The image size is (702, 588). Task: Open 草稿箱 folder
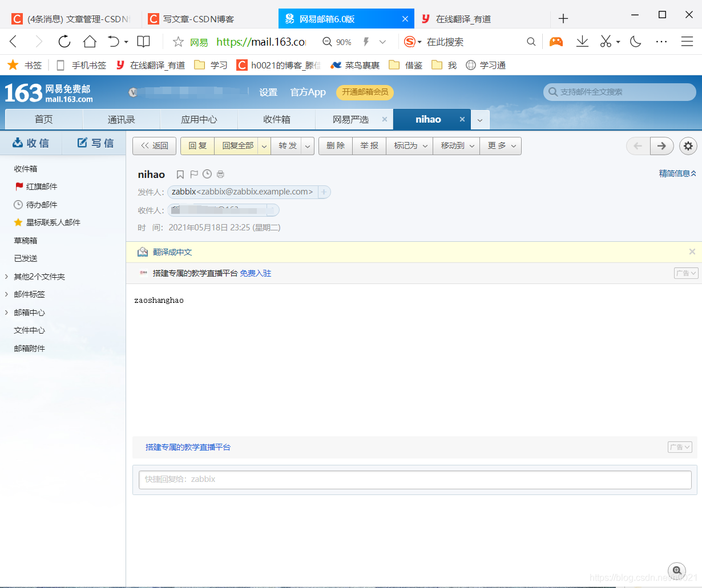(x=26, y=241)
